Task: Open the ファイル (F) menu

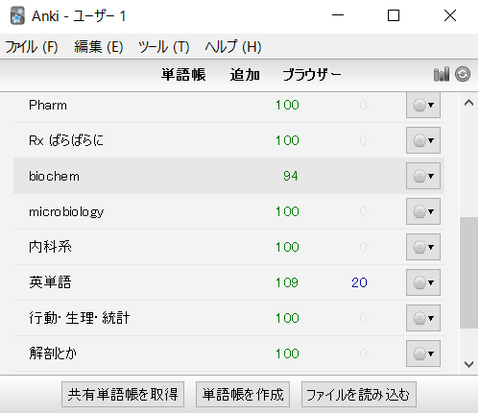Action: pos(31,47)
